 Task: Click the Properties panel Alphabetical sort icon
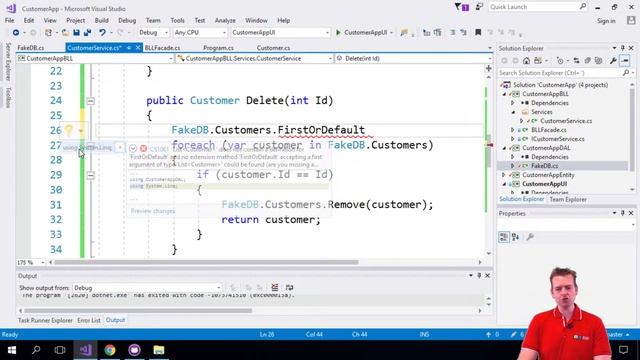tap(516, 237)
